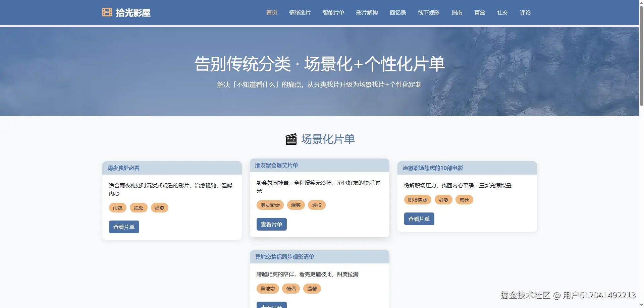Select the 异地恋 tag on the couples card
The width and height of the screenshot is (644, 308).
click(267, 289)
